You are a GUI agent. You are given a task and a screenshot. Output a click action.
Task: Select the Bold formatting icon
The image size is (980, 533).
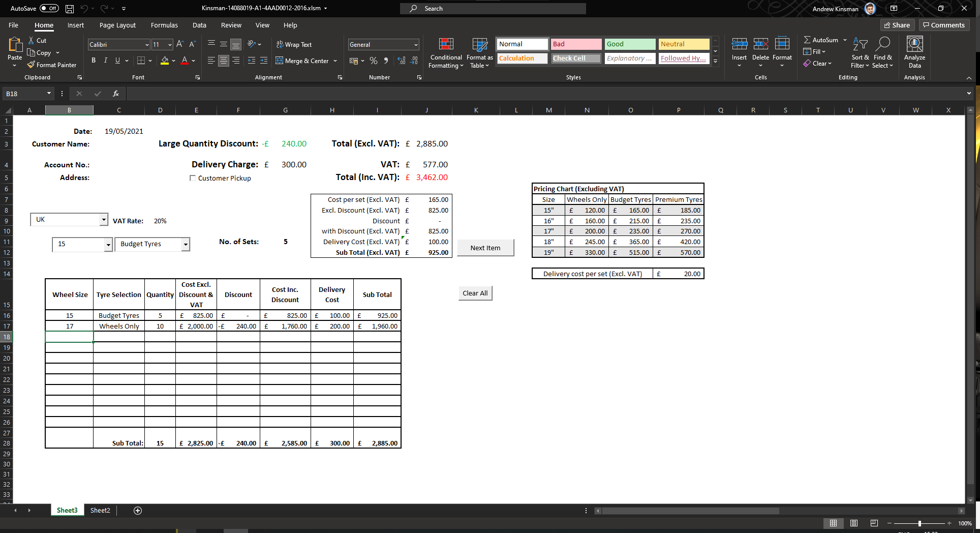94,60
